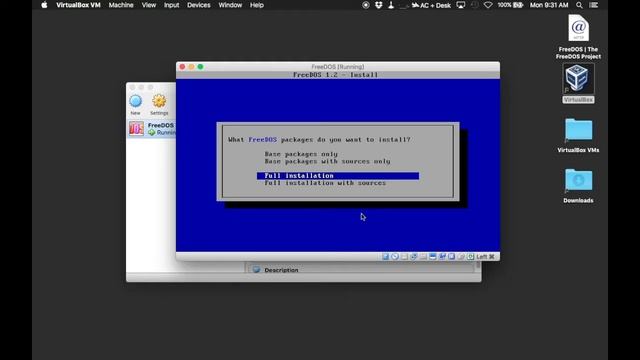640x360 pixels.
Task: Open the View menu
Action: click(149, 5)
